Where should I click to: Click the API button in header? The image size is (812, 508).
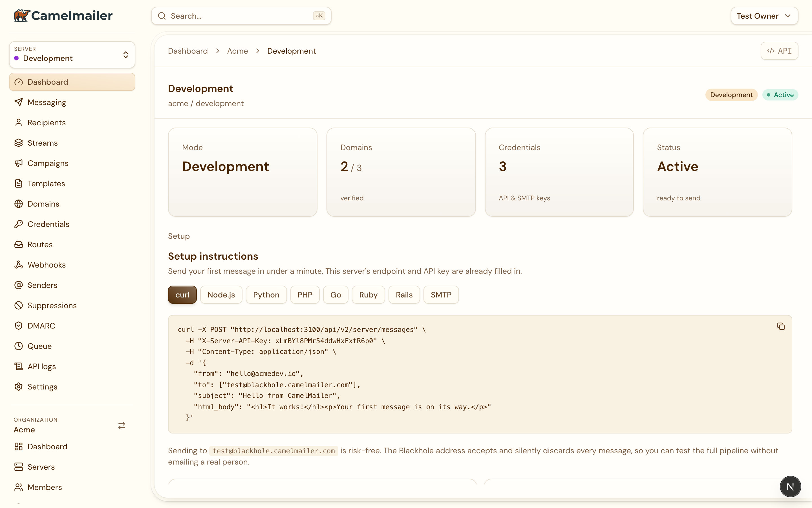(779, 51)
